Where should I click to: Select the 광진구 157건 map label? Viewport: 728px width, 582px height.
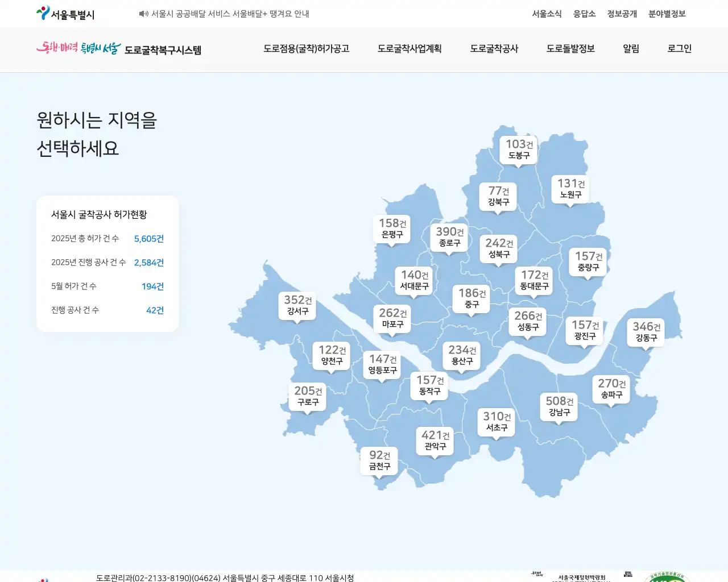585,330
